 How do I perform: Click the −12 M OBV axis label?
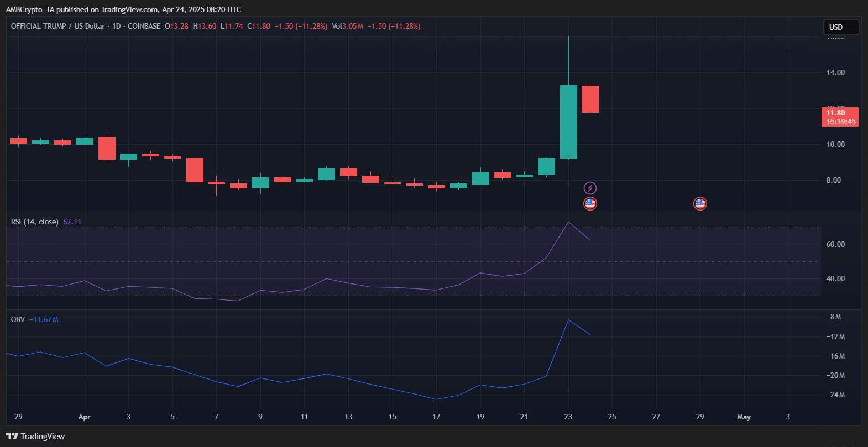[x=835, y=336]
